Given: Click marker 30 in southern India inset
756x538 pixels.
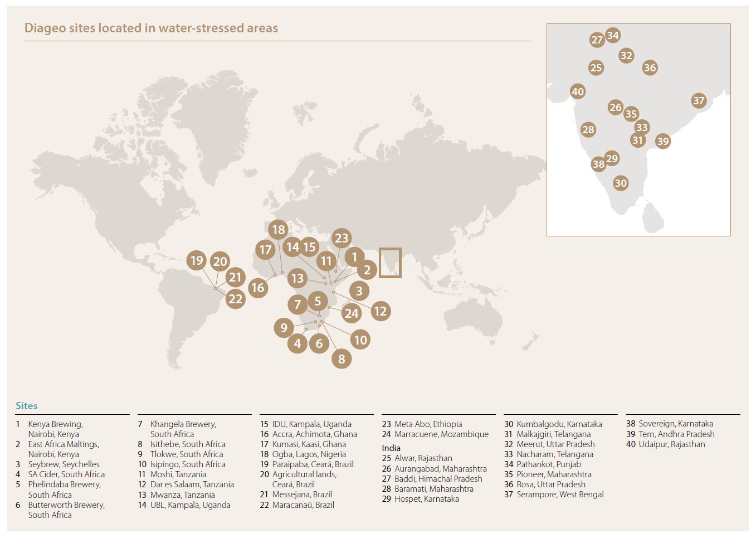Looking at the screenshot, I should point(620,183).
